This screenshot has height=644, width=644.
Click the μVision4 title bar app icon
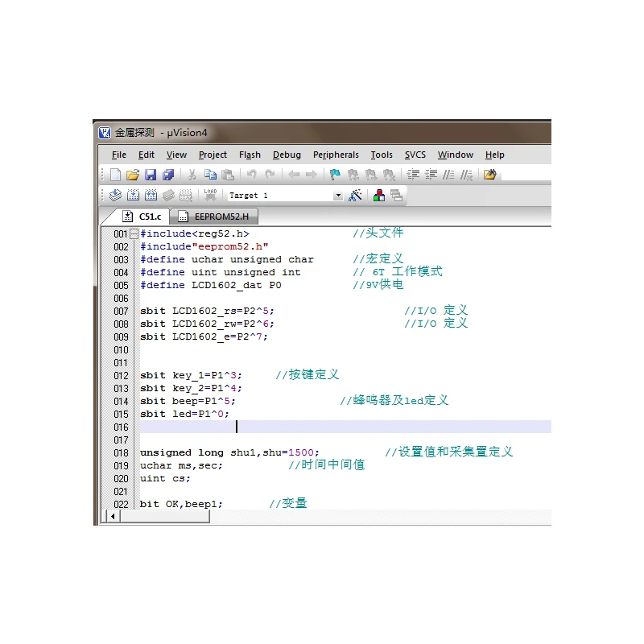click(x=105, y=133)
